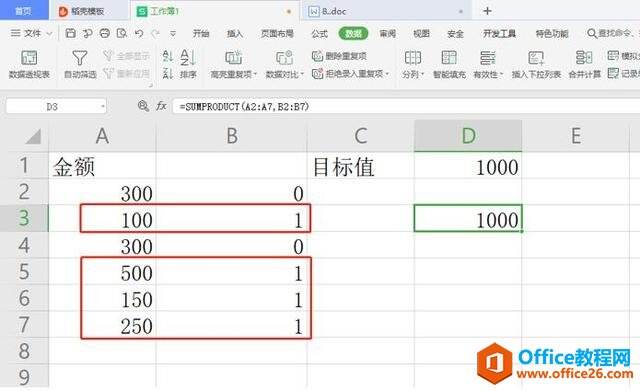Open the 排序 sort dialog

[x=188, y=64]
